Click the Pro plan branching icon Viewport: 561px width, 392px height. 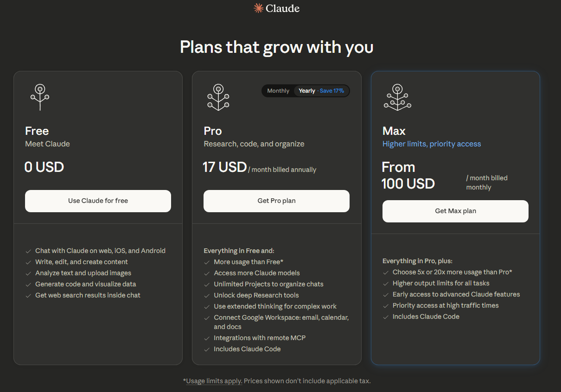click(218, 97)
